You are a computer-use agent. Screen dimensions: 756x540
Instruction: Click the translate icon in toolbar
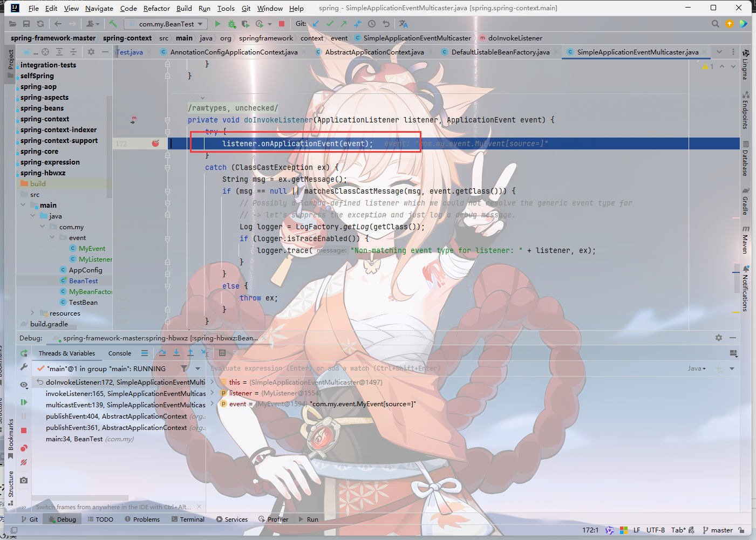tap(404, 24)
